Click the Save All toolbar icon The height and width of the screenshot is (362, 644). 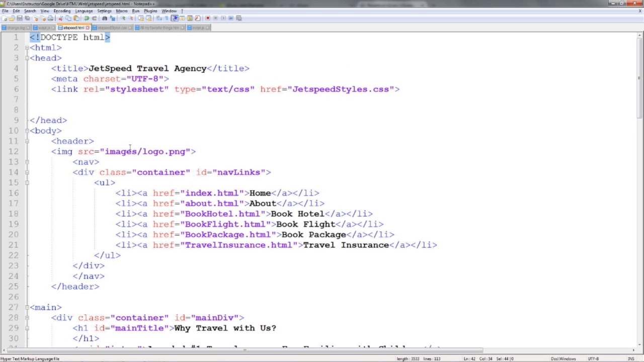28,18
